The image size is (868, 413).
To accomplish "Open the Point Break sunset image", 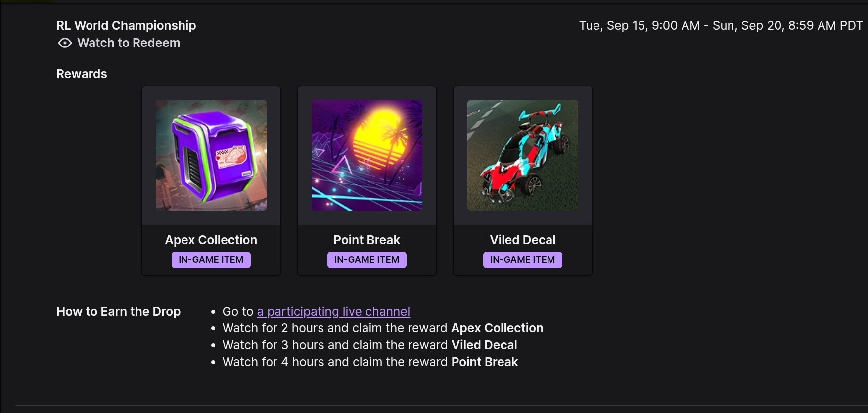I will (367, 155).
